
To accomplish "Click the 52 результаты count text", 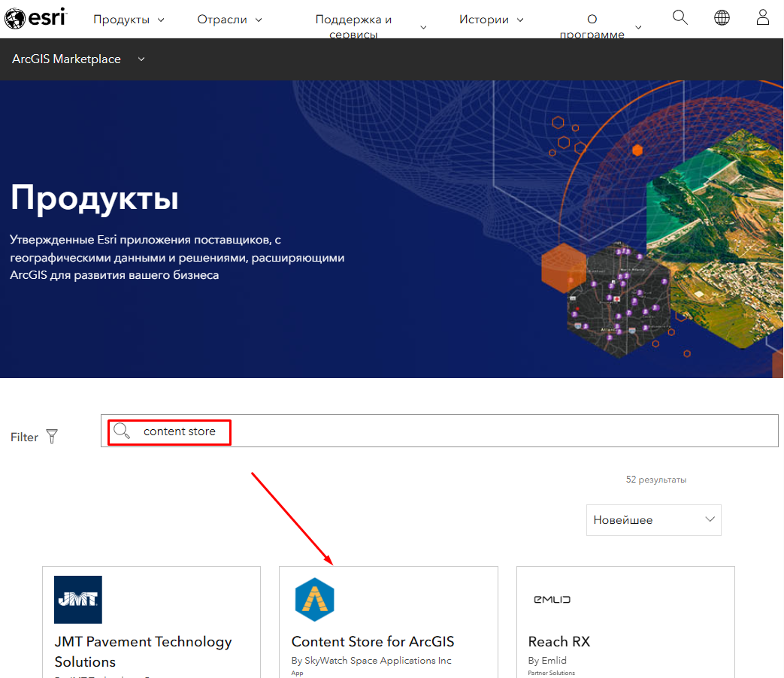I will [656, 480].
